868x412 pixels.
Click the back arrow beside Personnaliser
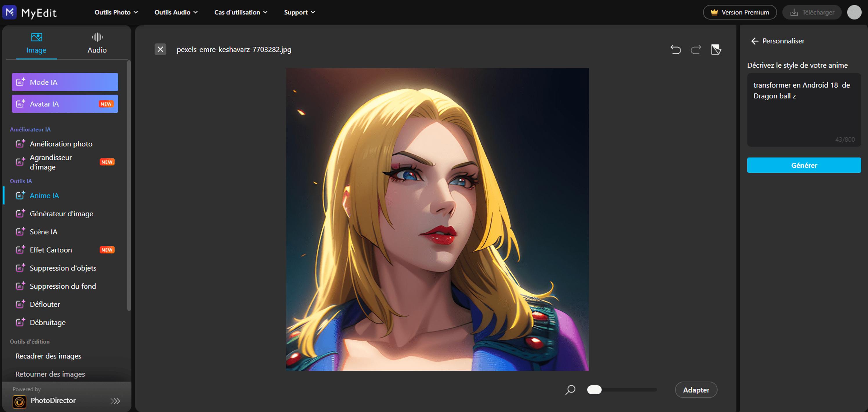[x=754, y=41]
